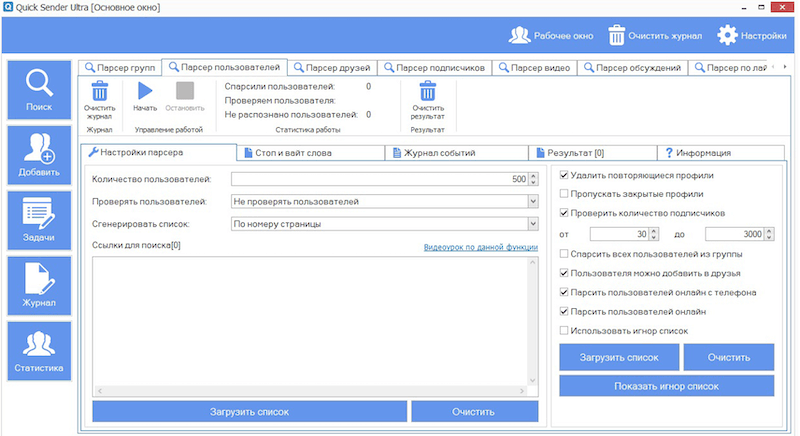Viewport: 800px width, 436px height.
Task: Open Настройки gear icon in header
Action: pyautogui.click(x=727, y=35)
